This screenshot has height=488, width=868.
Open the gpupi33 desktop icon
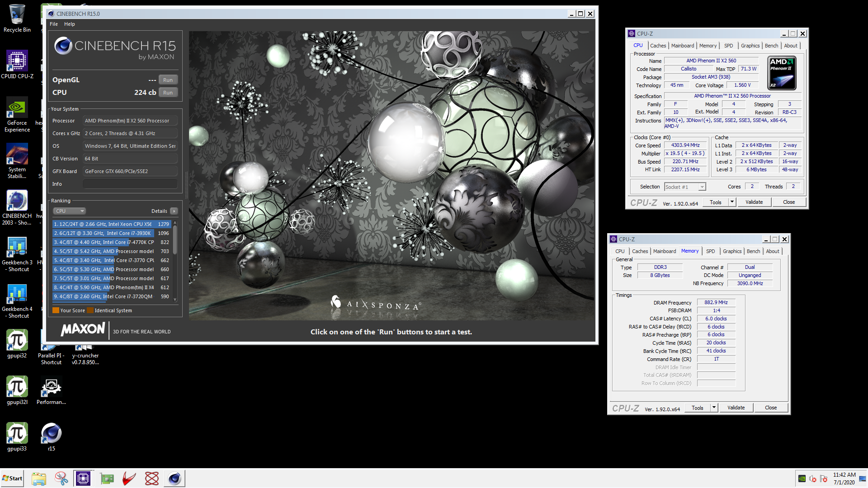(x=17, y=437)
